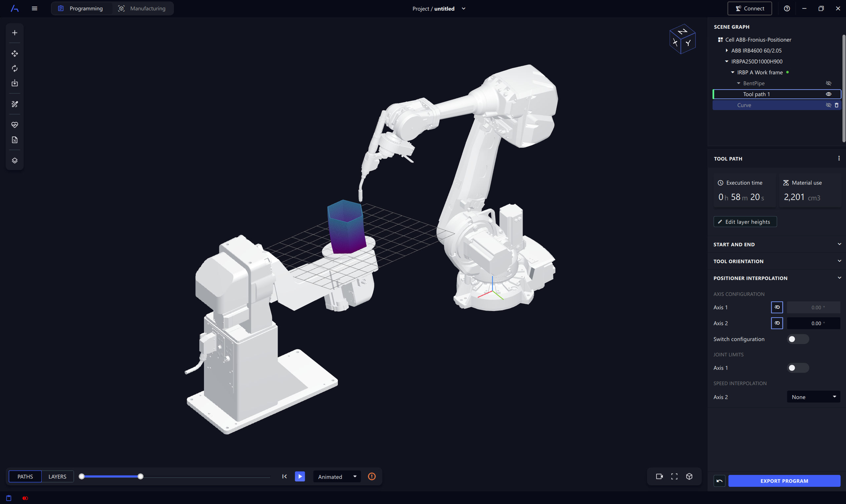Click the layers stack icon in left toolbar
846x504 pixels.
coord(15,160)
